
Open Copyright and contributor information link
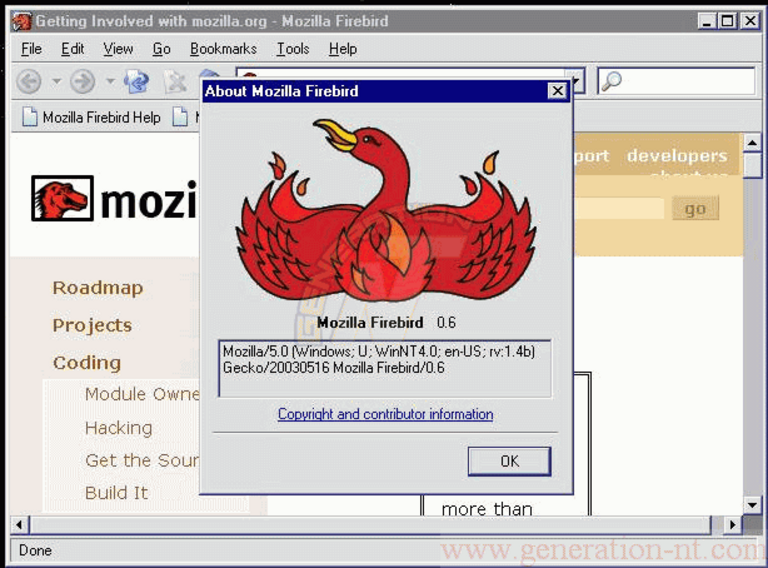click(x=385, y=414)
